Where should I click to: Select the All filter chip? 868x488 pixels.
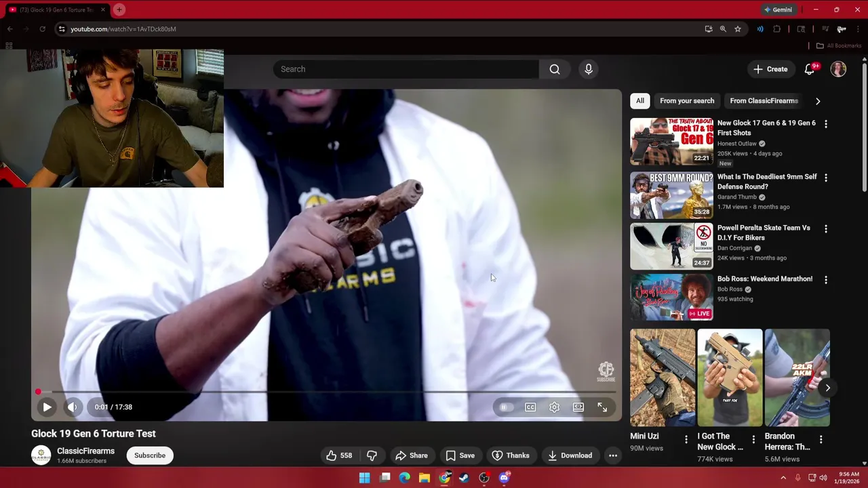coord(639,101)
